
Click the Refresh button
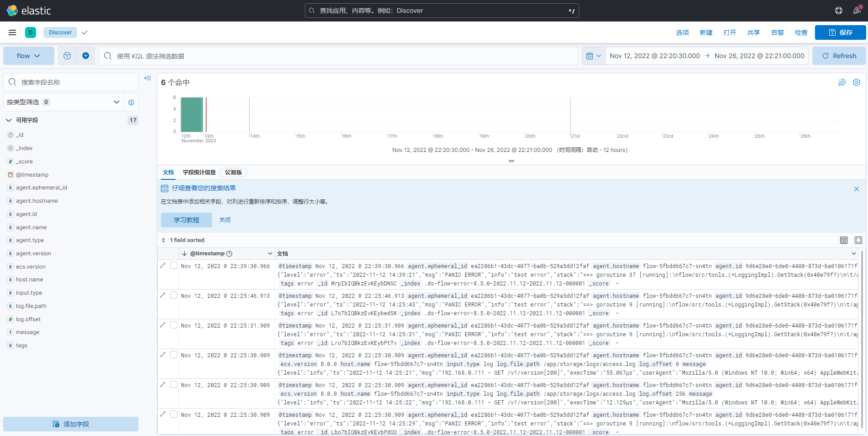pos(839,56)
